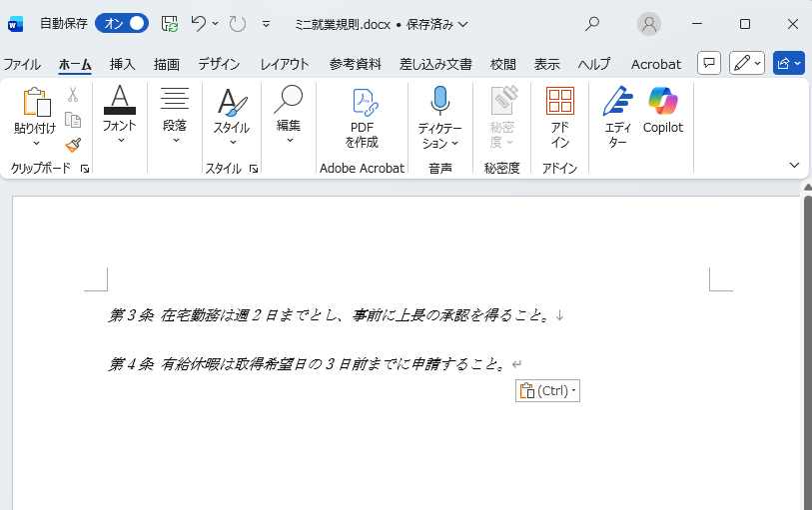The width and height of the screenshot is (812, 510).
Task: Click the Cut scissors icon
Action: pos(73,94)
